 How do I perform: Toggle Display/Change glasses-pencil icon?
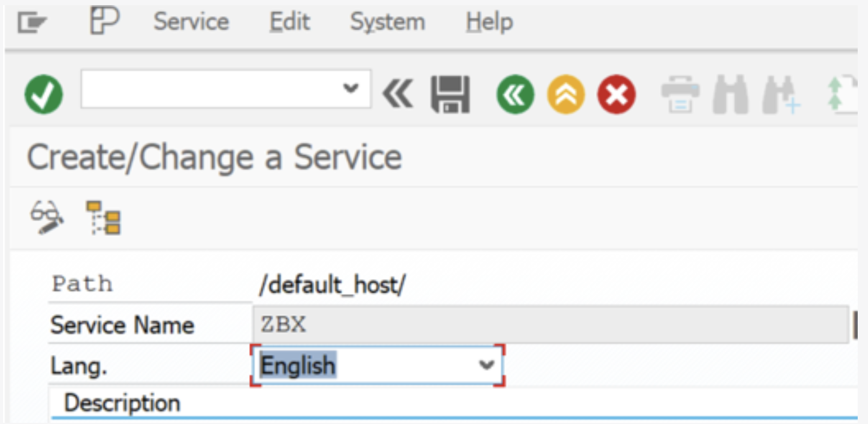(x=47, y=217)
